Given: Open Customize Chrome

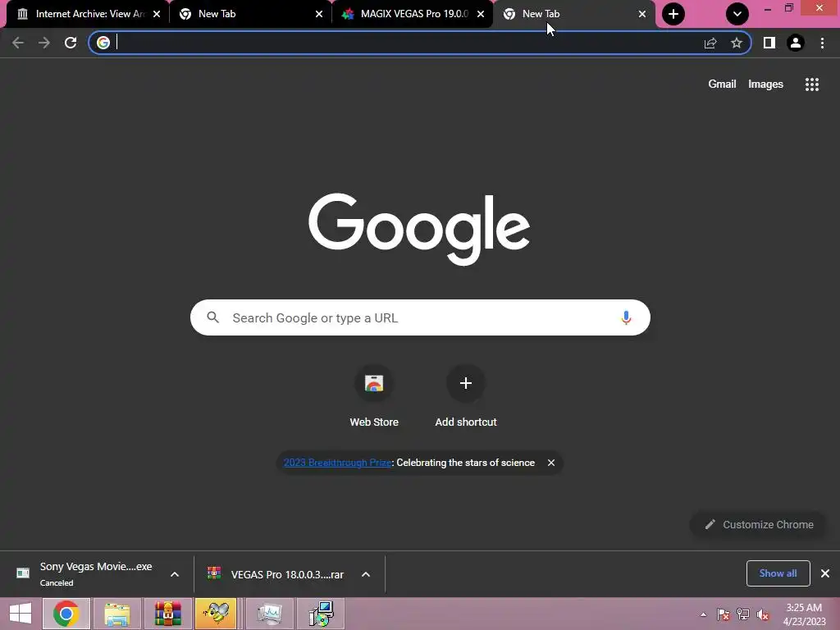Looking at the screenshot, I should [x=759, y=524].
